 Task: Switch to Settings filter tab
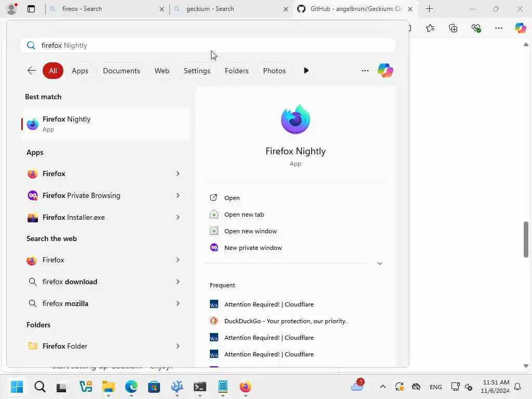(197, 71)
